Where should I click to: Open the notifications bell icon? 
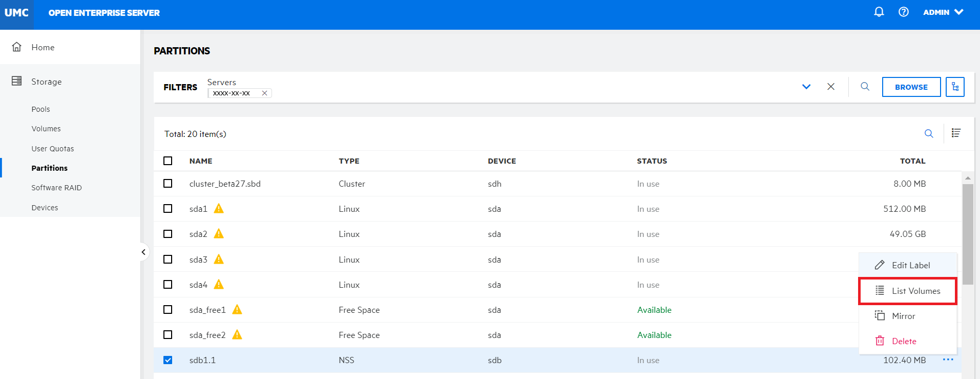[879, 12]
